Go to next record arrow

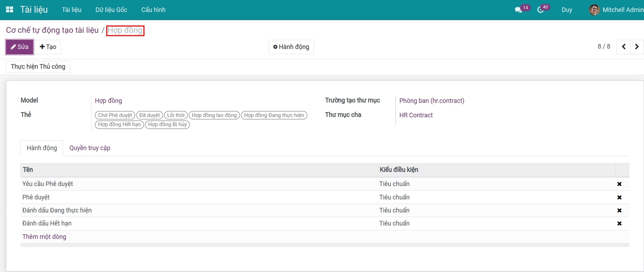(x=637, y=47)
